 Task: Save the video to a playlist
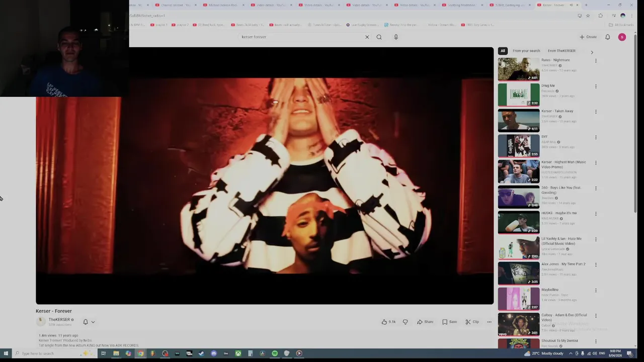point(449,322)
